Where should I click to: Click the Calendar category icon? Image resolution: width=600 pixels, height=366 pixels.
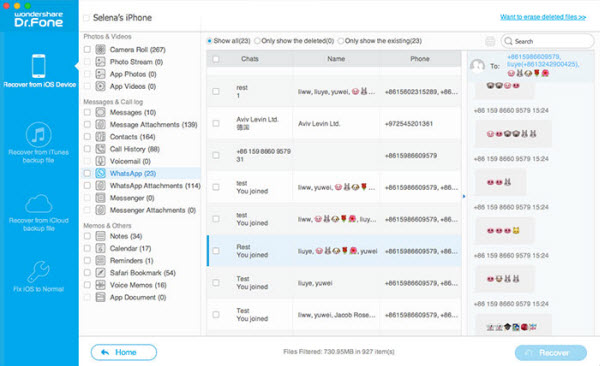[100, 248]
